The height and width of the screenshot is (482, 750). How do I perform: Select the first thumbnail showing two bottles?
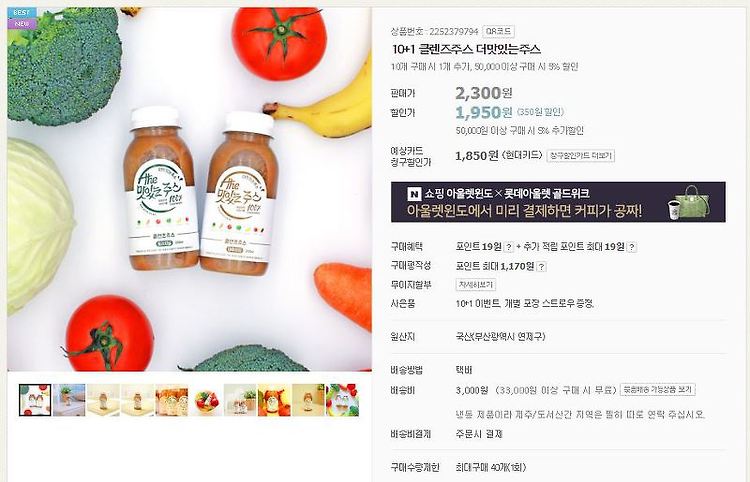coord(35,400)
